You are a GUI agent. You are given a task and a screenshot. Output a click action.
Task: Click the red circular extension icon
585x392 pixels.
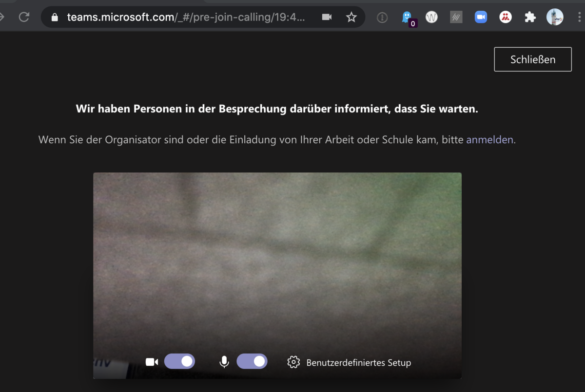click(x=506, y=18)
